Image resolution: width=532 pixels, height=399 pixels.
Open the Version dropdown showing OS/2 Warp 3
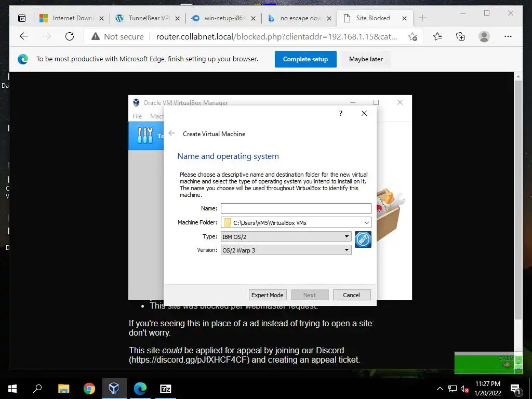(286, 250)
